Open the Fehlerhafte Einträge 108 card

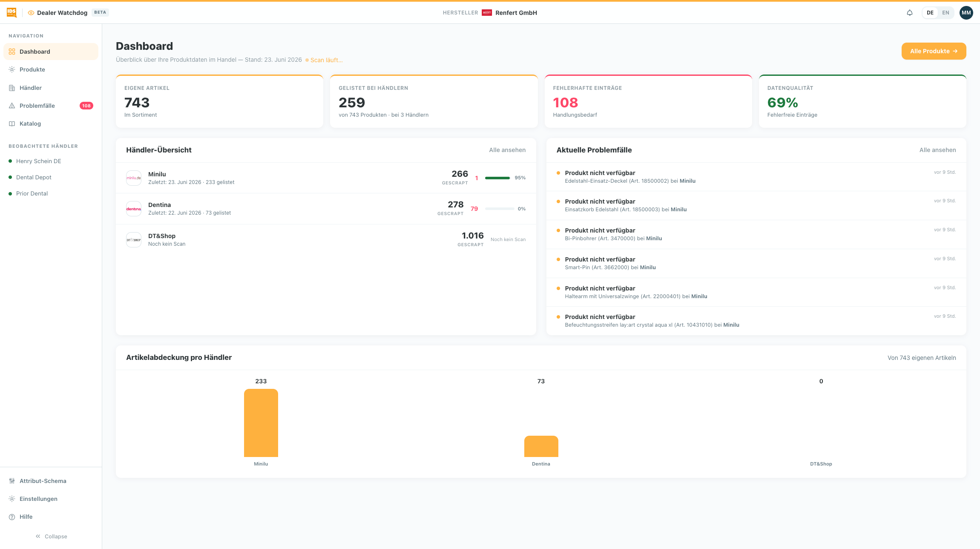[x=648, y=101]
